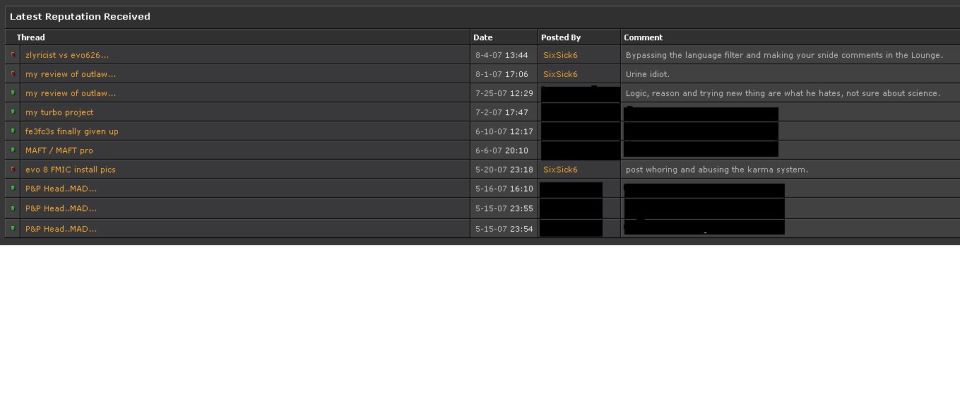Click red reputation icon beside 'evo 8 FMIC install pics'
The width and height of the screenshot is (960, 409).
click(13, 169)
